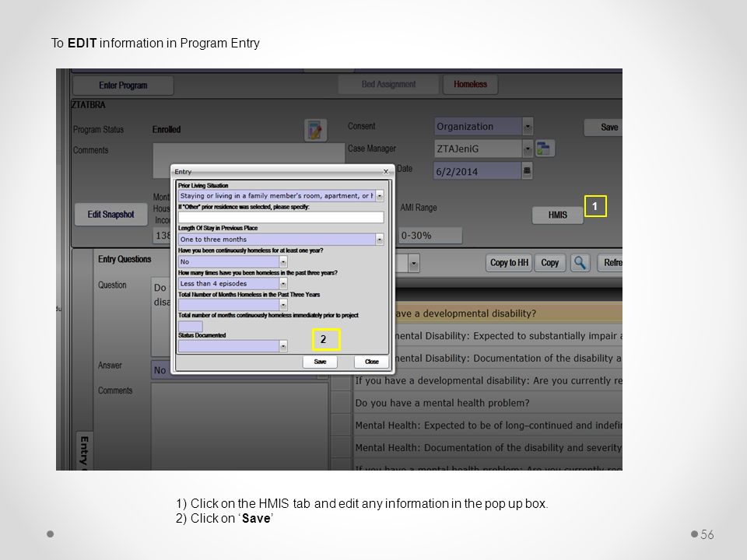747x560 pixels.
Task: Click the Copy to HH button
Action: tap(509, 262)
